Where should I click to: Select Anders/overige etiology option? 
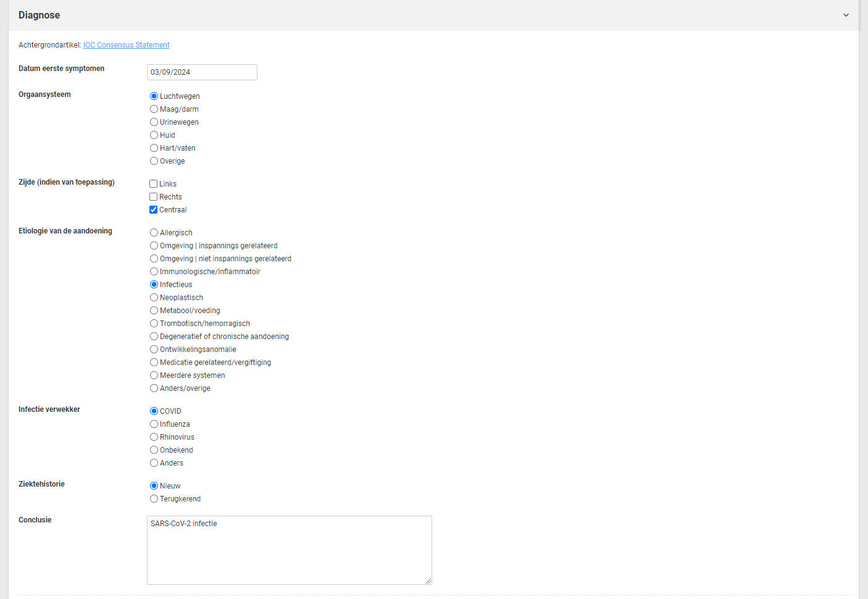click(154, 388)
